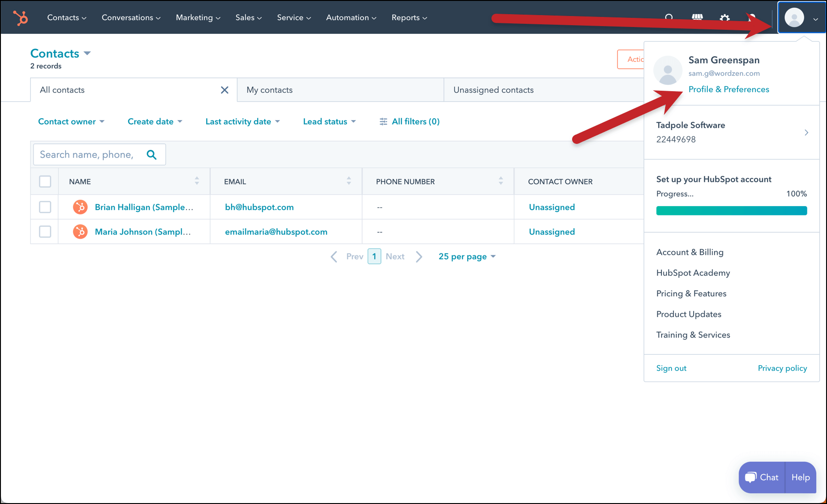
Task: Switch to the Unassigned contacts tab
Action: [544, 90]
